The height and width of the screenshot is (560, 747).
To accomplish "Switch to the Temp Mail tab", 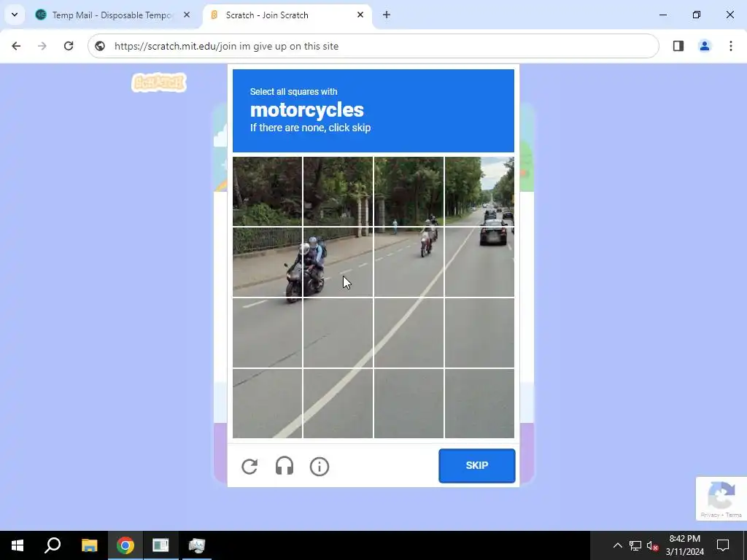I will (113, 15).
